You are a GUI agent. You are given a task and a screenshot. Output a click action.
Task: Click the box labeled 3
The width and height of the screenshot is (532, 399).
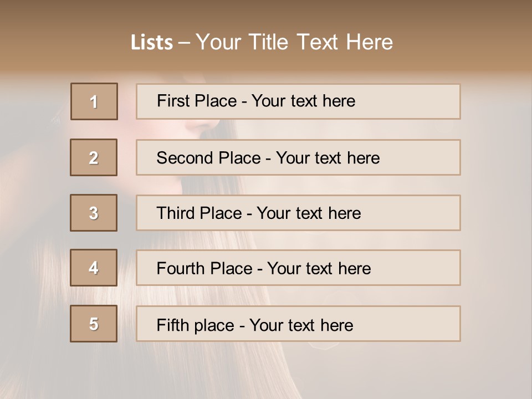tap(94, 213)
